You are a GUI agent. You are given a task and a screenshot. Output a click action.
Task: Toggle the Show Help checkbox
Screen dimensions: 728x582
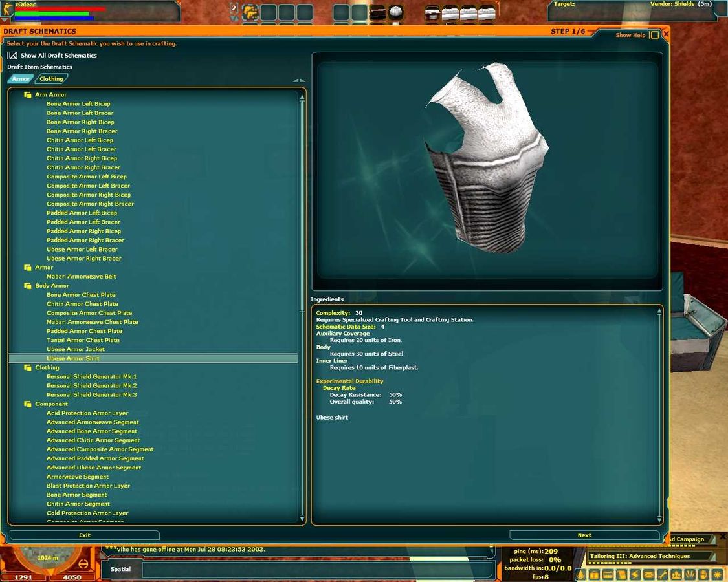654,35
